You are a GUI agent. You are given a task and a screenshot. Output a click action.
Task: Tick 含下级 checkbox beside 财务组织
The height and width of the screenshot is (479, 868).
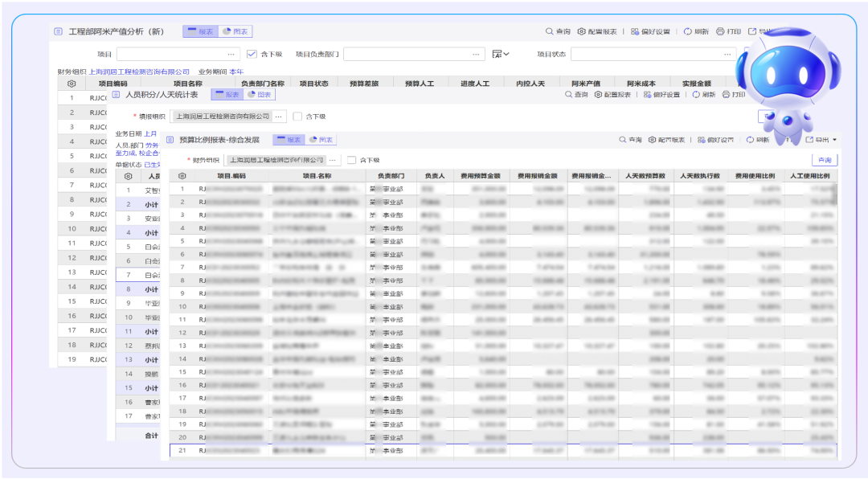351,160
